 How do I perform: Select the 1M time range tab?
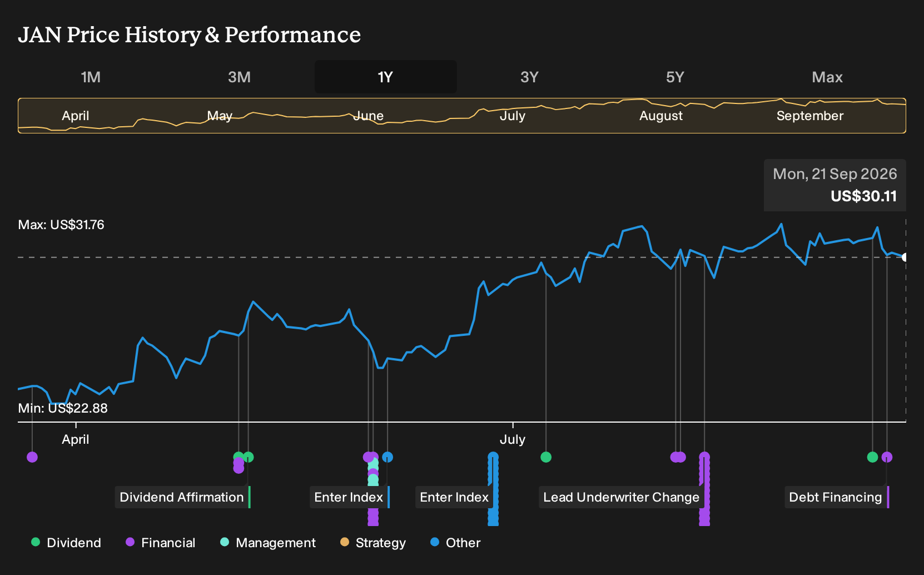tap(91, 77)
